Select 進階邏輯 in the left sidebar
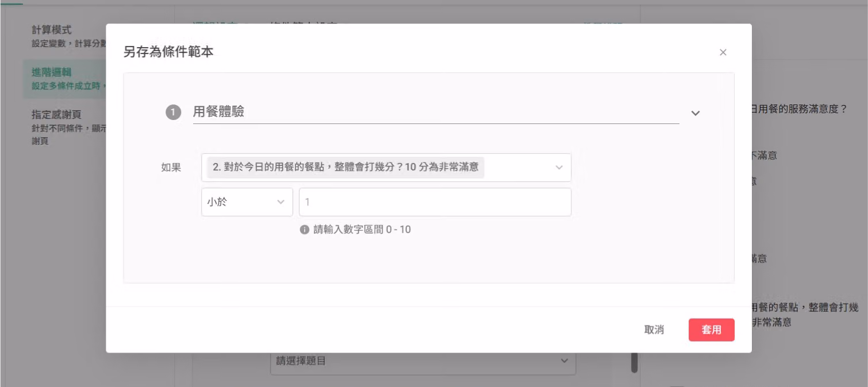 (64, 79)
